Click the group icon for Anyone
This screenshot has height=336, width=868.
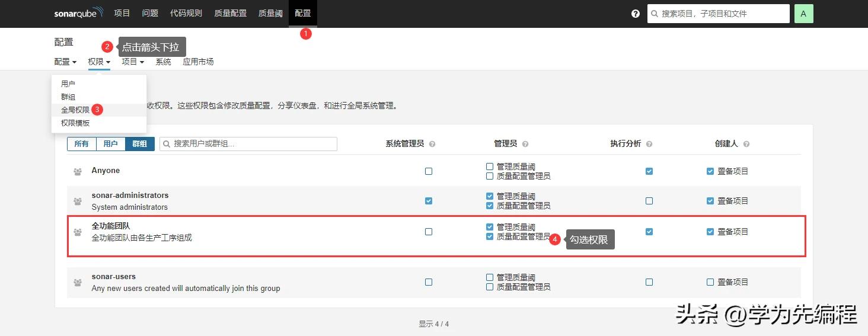click(x=78, y=172)
